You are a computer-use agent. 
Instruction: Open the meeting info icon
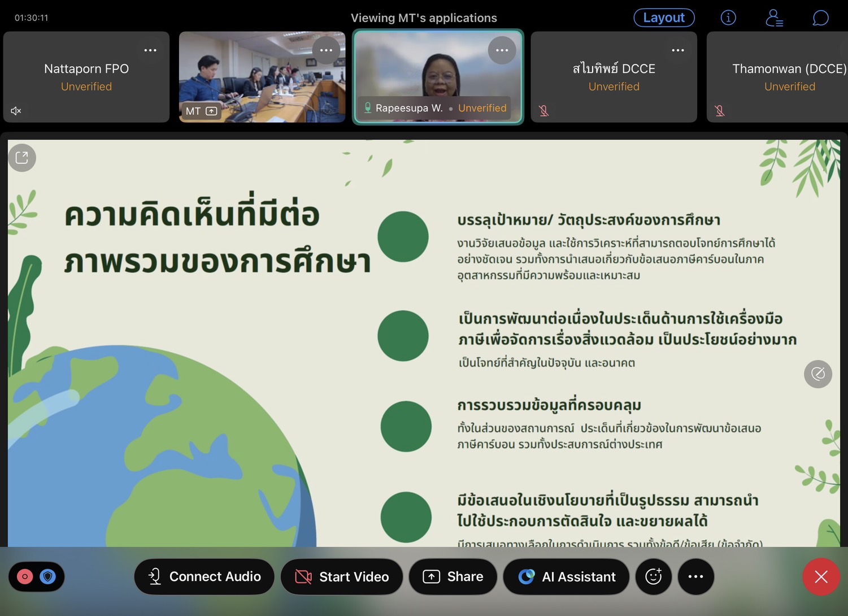[x=728, y=18]
